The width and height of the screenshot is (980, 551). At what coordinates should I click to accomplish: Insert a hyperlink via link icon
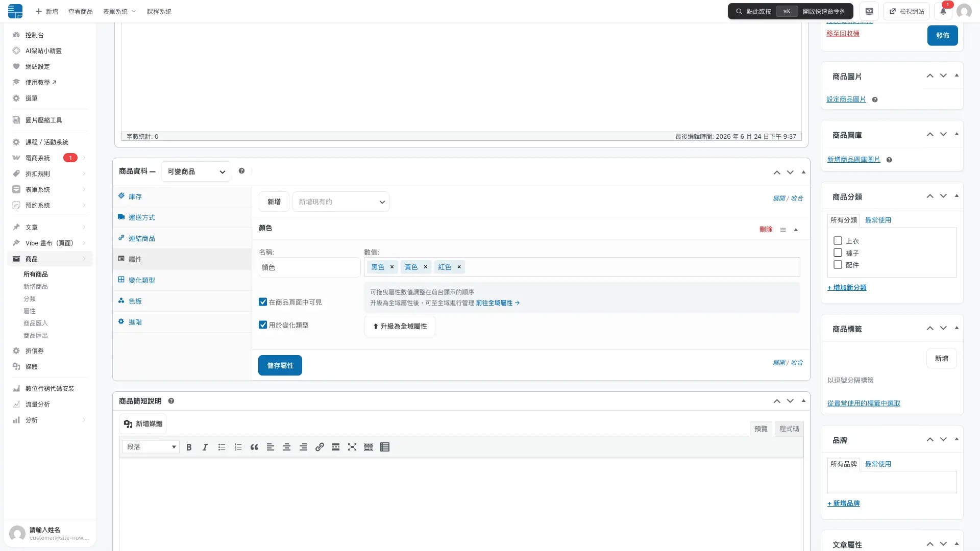click(x=320, y=447)
